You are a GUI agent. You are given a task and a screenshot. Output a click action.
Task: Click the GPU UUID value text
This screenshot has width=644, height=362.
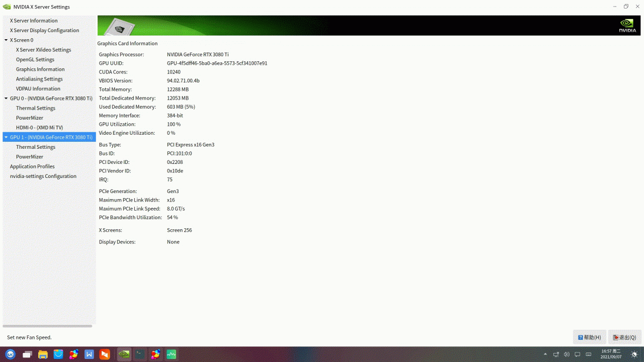217,63
